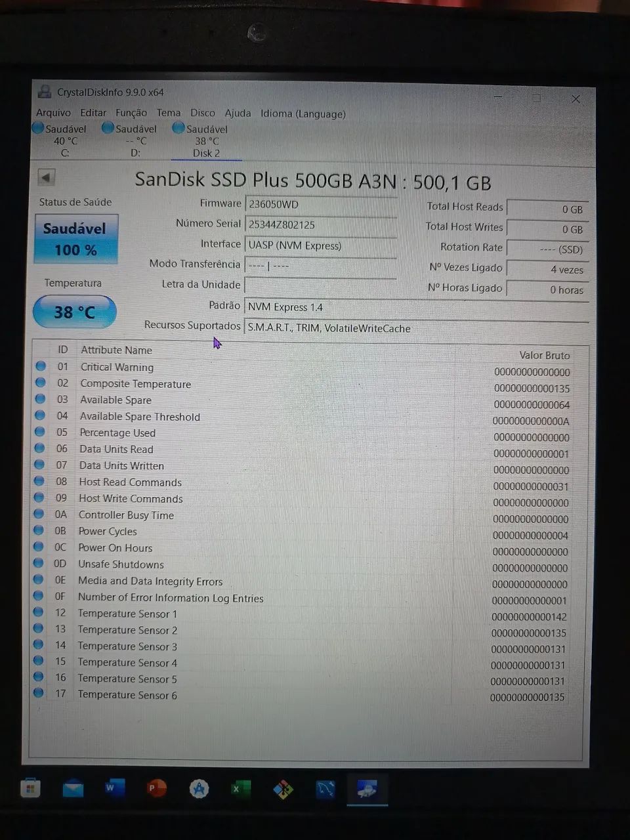This screenshot has width=630, height=840.
Task: Click the Rotation Rate value (SSD)
Action: 547,249
